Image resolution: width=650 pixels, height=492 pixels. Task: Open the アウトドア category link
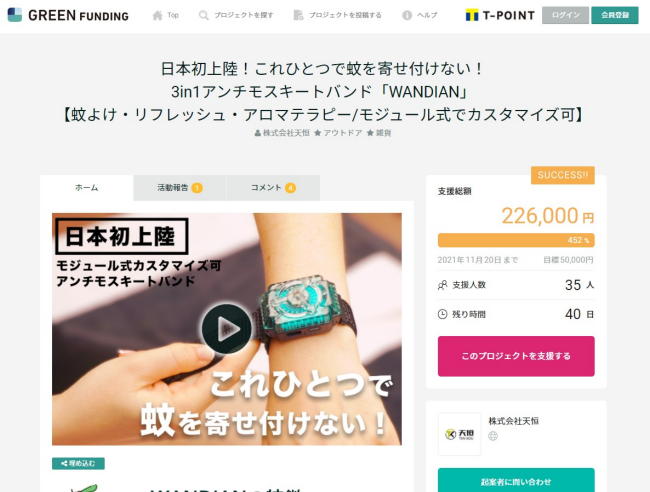[338, 133]
